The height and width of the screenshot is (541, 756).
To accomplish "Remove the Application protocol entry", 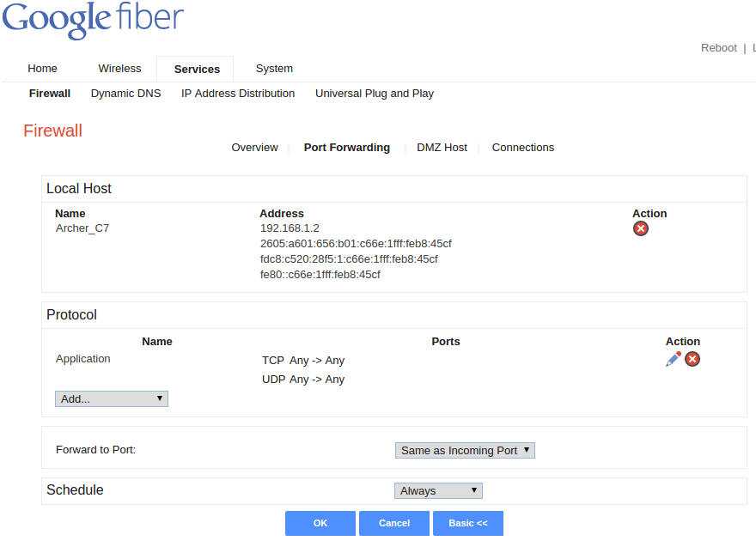I will tap(692, 359).
